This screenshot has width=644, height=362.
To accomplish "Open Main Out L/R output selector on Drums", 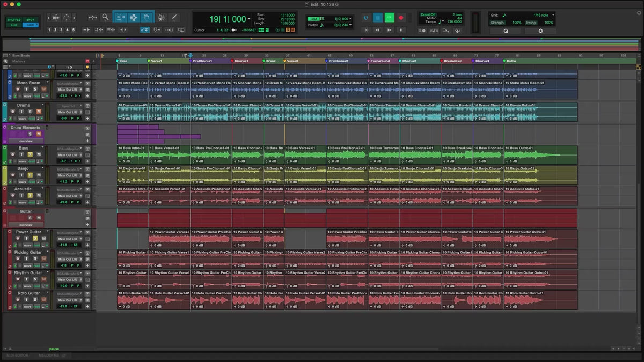I will pyautogui.click(x=68, y=112).
